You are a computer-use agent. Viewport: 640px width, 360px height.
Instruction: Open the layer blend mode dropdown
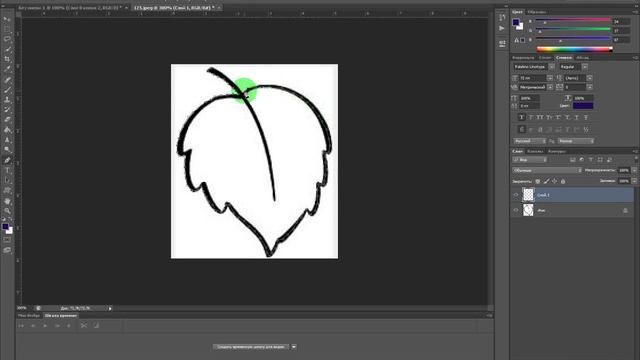tap(547, 170)
